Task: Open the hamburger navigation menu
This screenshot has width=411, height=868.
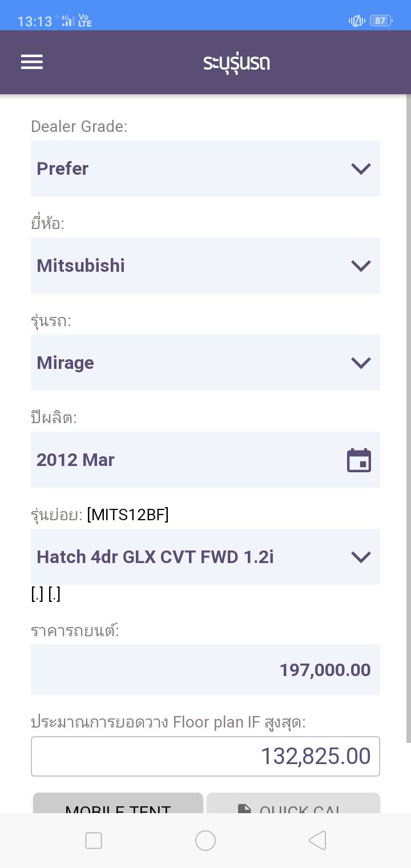Action: [32, 62]
